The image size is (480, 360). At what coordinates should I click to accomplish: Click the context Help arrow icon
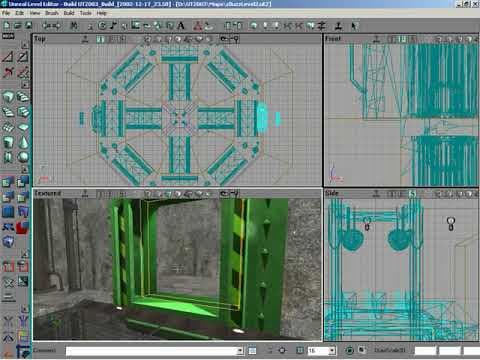click(355, 26)
